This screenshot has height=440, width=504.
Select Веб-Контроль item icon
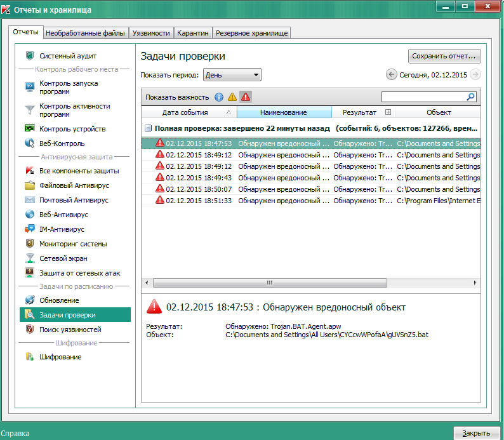[x=30, y=143]
